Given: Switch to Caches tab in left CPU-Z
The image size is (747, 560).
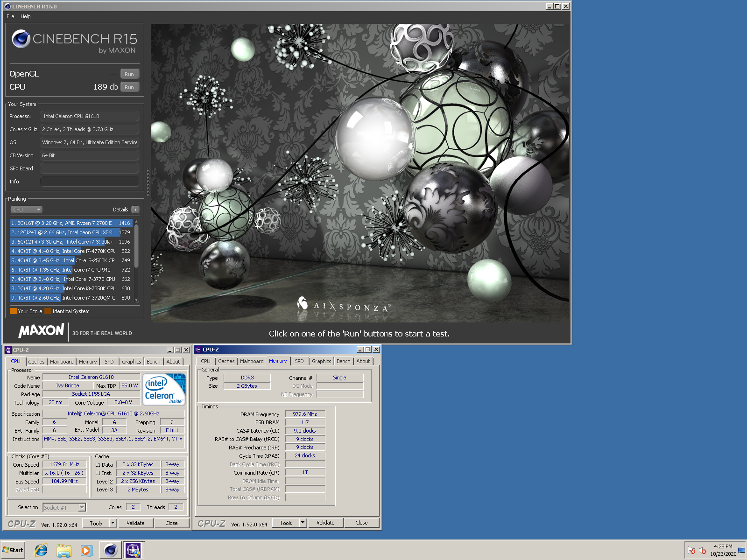Looking at the screenshot, I should point(36,362).
